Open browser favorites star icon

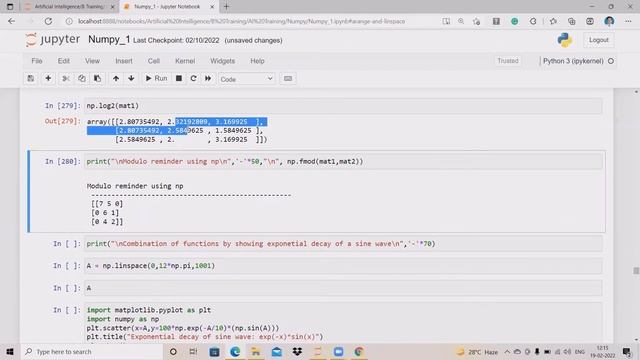click(553, 21)
